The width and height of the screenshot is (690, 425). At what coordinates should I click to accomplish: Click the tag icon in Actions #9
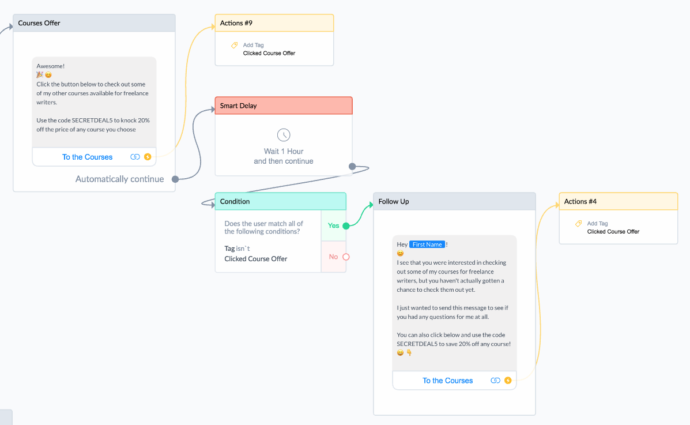[235, 45]
